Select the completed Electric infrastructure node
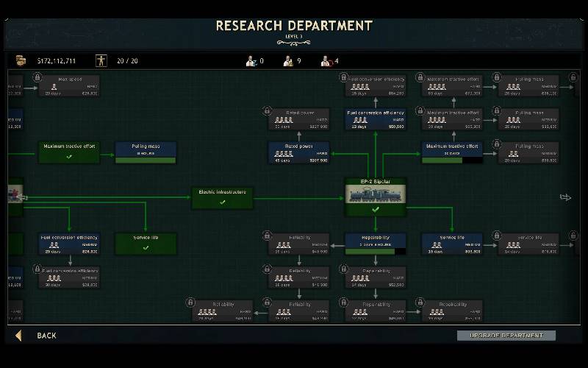This screenshot has width=588, height=368. coord(222,197)
